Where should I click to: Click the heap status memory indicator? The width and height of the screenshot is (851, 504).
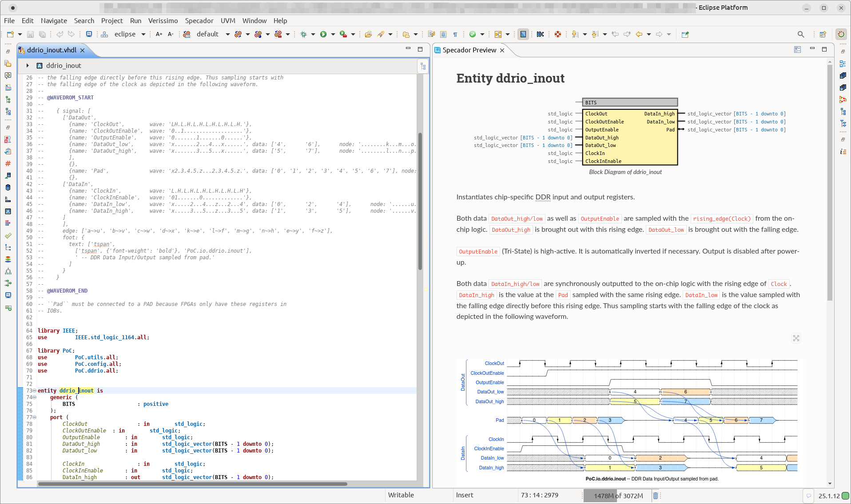[x=618, y=496]
